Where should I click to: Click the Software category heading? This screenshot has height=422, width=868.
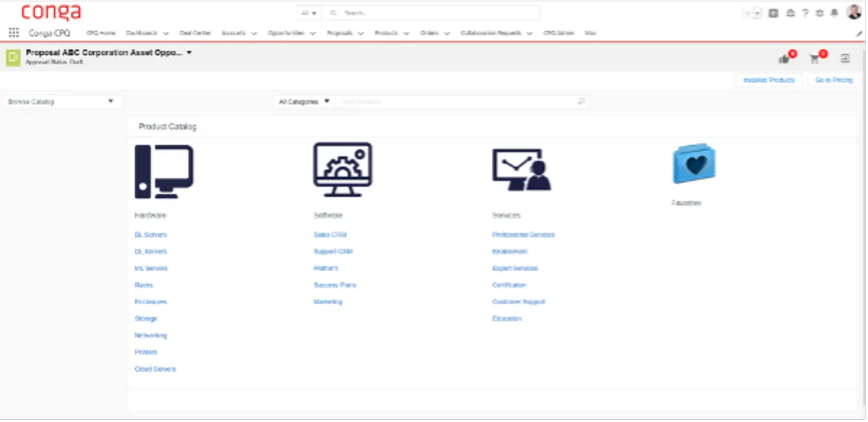[x=328, y=215]
